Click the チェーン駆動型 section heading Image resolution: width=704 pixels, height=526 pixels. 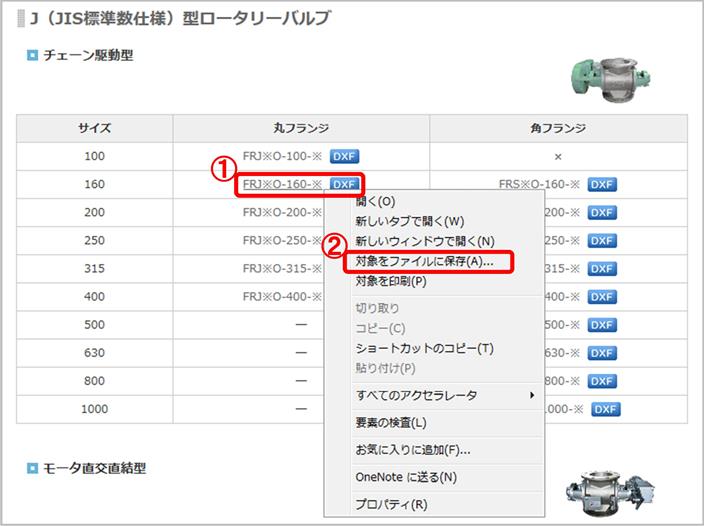(88, 55)
